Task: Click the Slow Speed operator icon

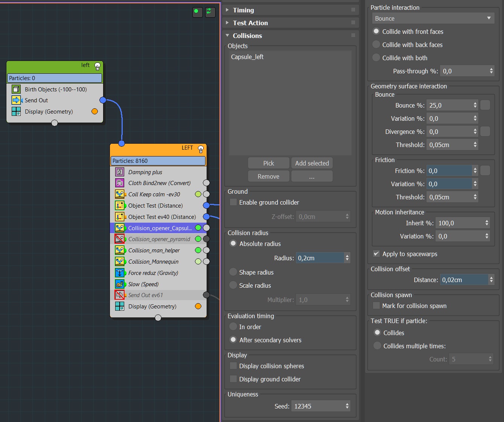Action: pos(120,284)
